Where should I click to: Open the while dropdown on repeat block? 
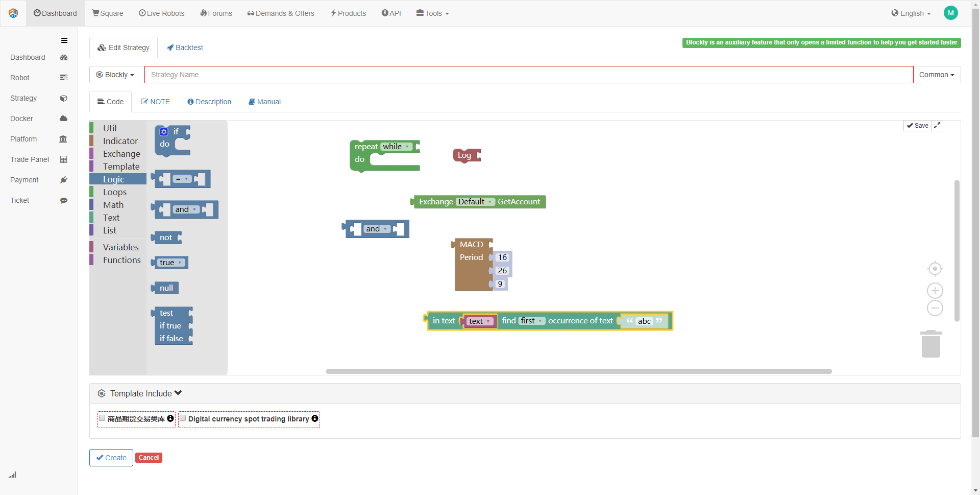(397, 147)
